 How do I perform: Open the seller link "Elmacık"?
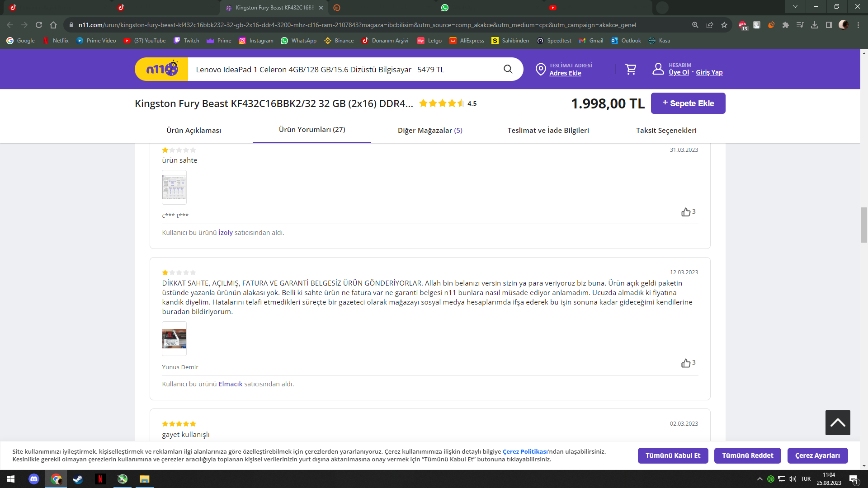[x=230, y=384]
